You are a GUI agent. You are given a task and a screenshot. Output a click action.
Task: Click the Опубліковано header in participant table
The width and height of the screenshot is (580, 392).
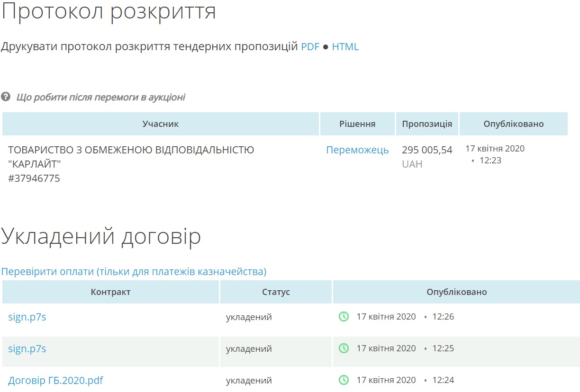point(514,124)
